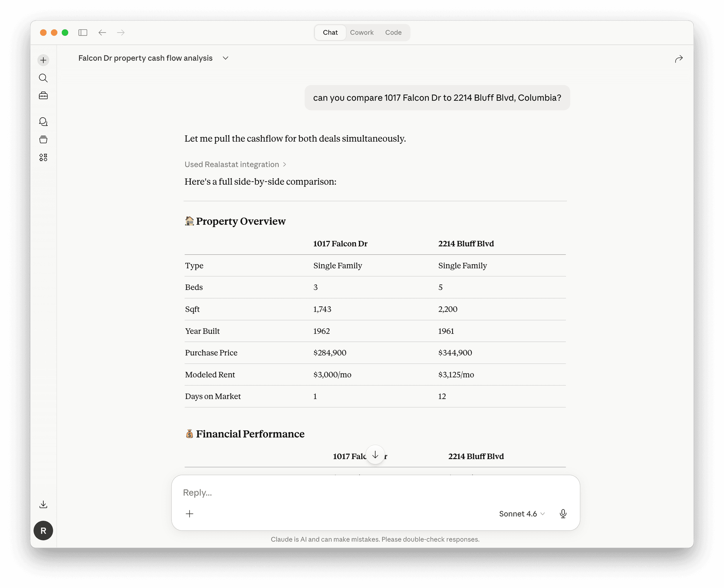Go back with left arrow
724x588 pixels.
point(102,33)
